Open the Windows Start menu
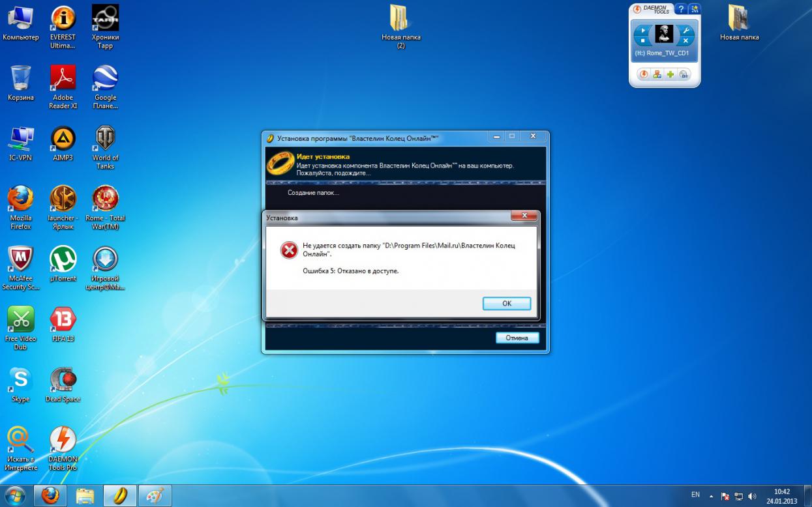This screenshot has height=507, width=812. (x=14, y=496)
